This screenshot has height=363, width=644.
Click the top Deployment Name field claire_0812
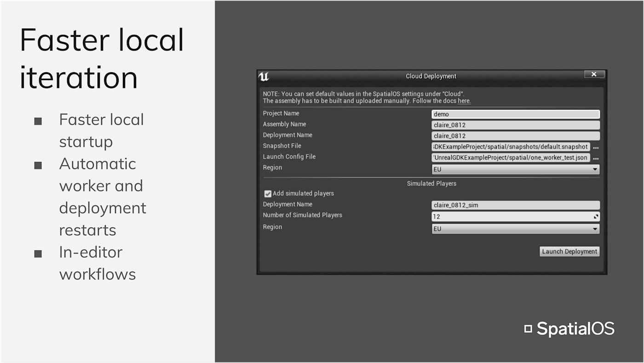click(x=516, y=136)
